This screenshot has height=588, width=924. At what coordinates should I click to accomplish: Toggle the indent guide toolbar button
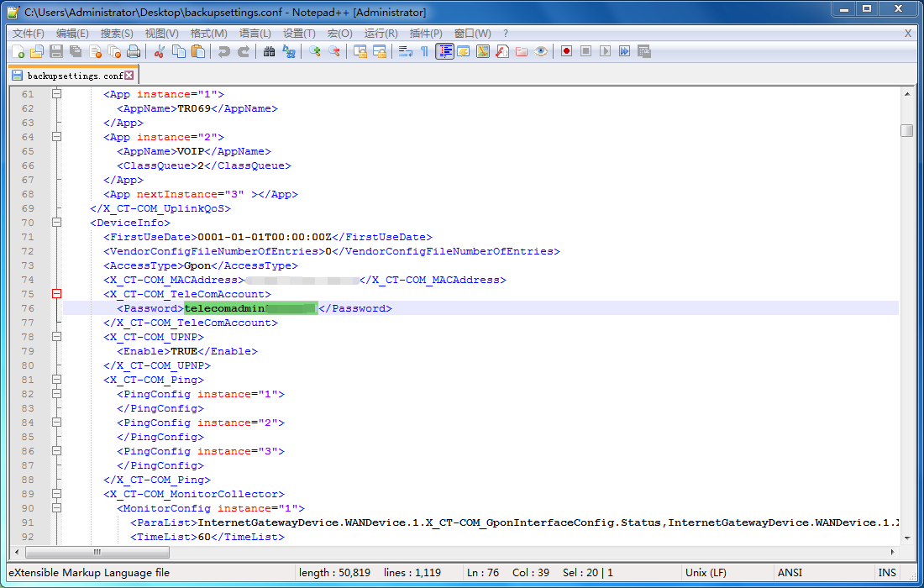point(444,51)
